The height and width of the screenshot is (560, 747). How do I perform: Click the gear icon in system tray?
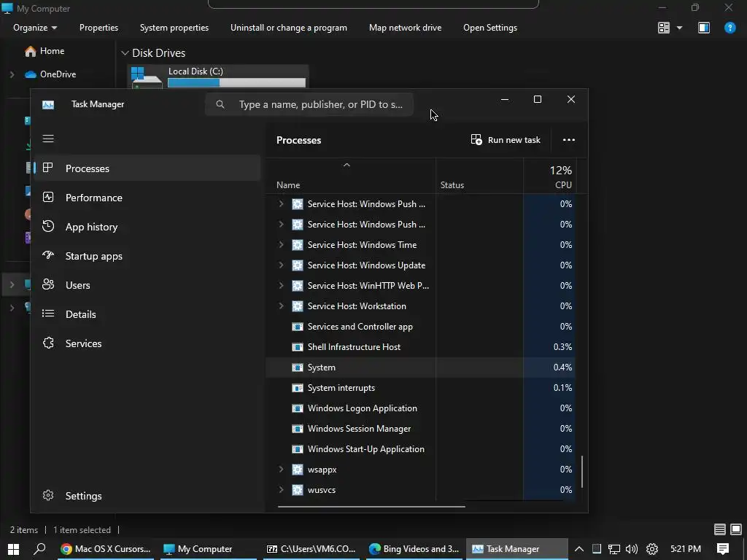click(652, 549)
